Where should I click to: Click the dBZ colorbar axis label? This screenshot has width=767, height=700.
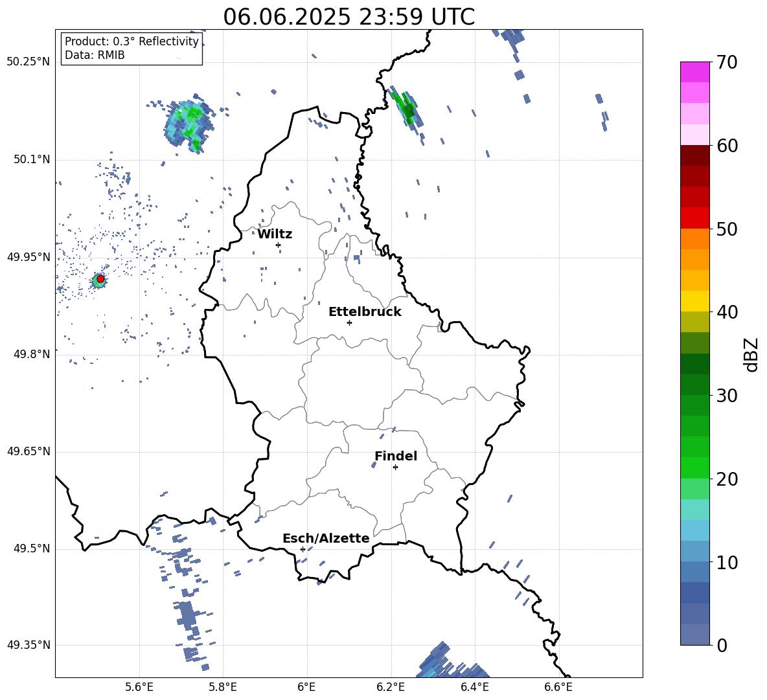coord(751,354)
